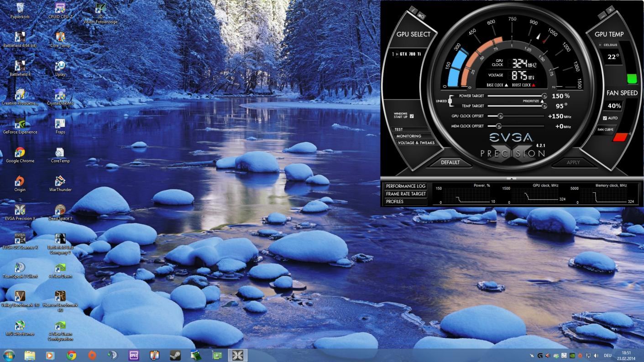
Task: Launch CPUID CPU-Z from the desktop
Action: point(60,11)
